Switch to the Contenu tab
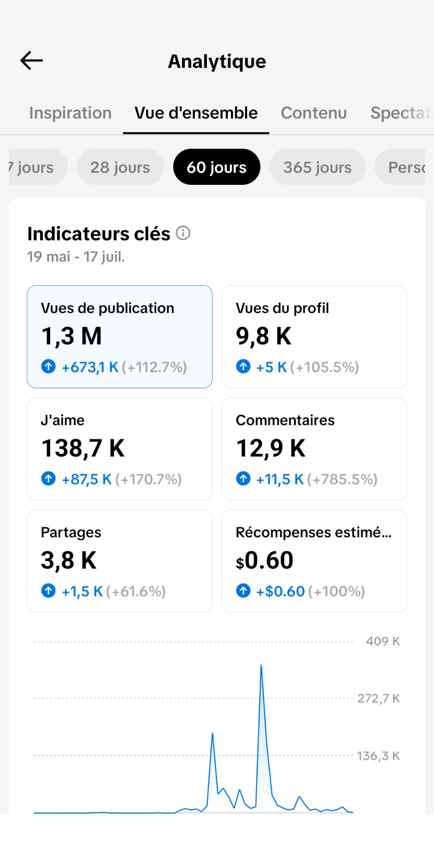 pyautogui.click(x=314, y=113)
